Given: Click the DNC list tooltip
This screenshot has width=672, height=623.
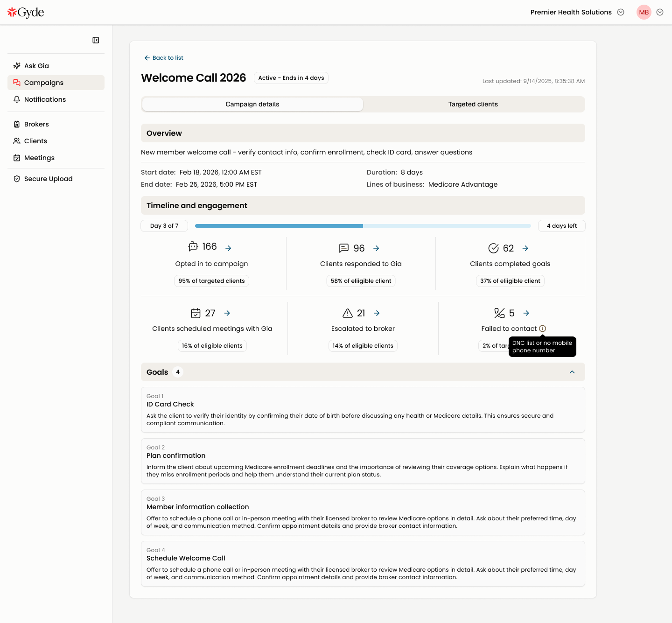Looking at the screenshot, I should coord(542,347).
